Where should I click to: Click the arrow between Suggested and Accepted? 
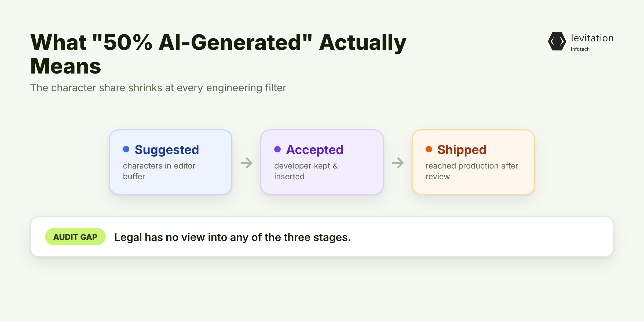click(247, 163)
